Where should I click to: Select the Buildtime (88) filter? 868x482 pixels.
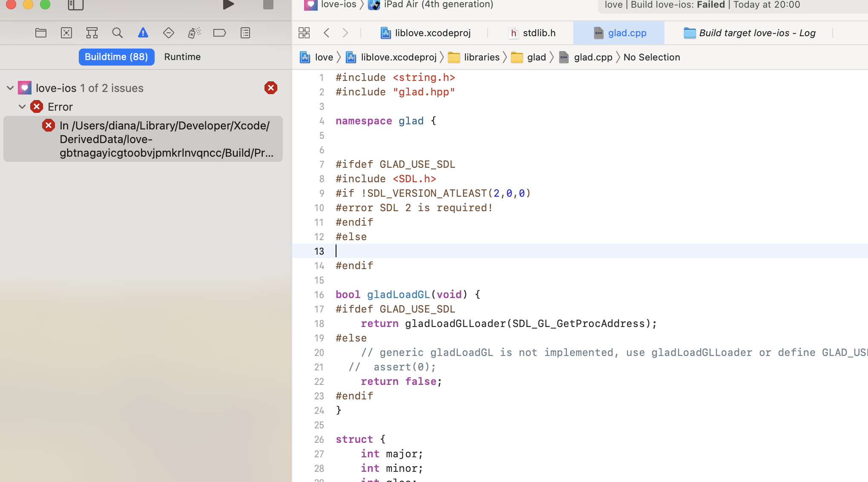coord(116,57)
